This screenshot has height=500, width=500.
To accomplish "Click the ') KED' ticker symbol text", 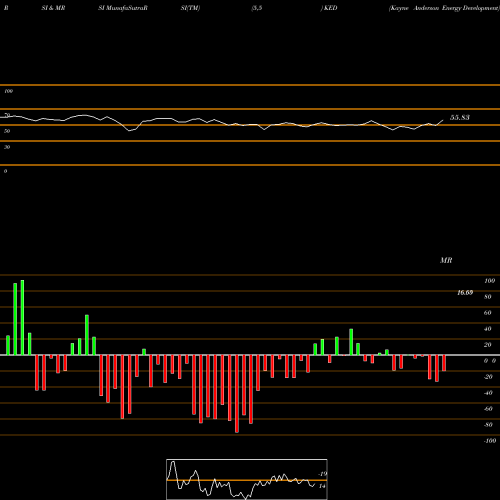I will (329, 8).
